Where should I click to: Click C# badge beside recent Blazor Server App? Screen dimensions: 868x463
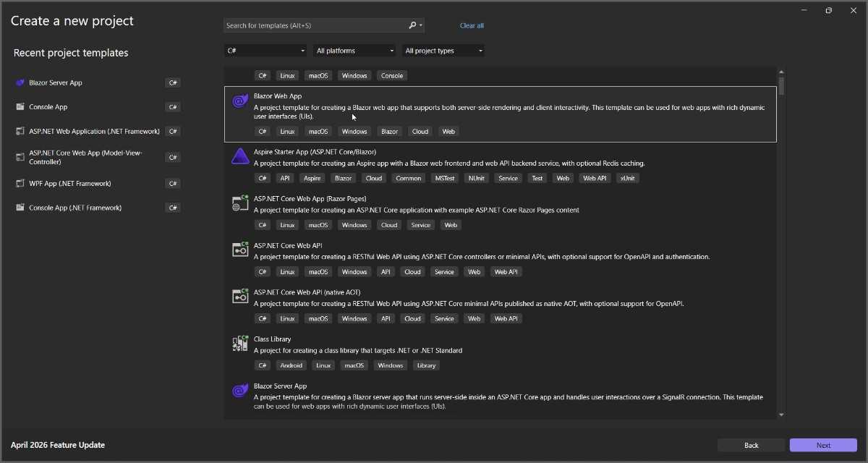[x=173, y=82]
